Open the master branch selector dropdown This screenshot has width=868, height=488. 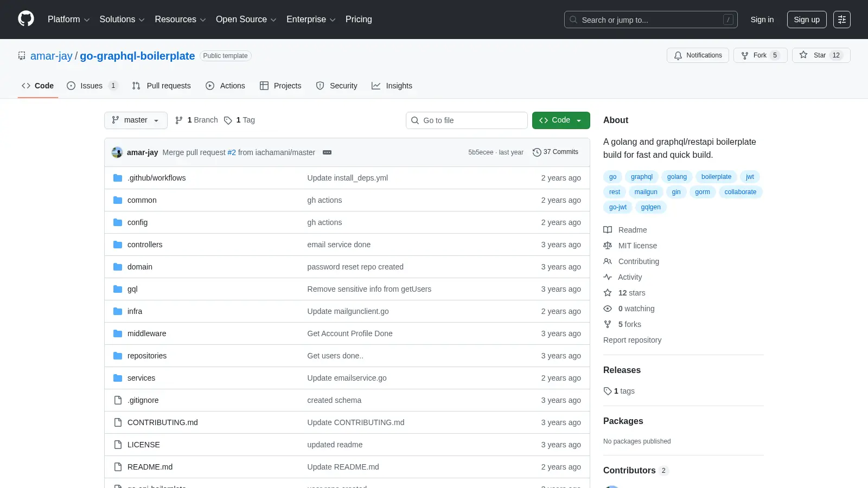[x=136, y=120]
